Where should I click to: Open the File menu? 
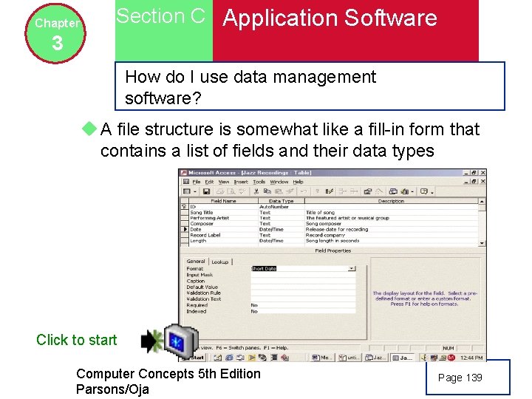tap(197, 182)
